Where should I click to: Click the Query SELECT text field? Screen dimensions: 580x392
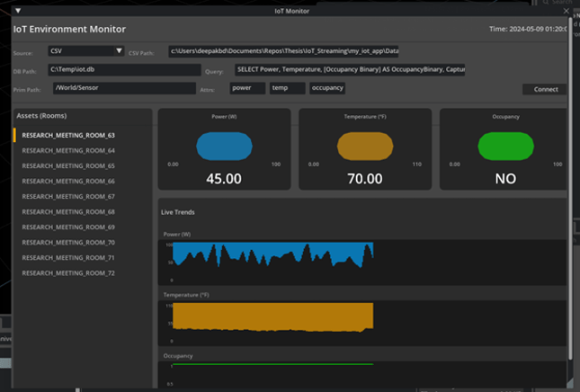[350, 69]
